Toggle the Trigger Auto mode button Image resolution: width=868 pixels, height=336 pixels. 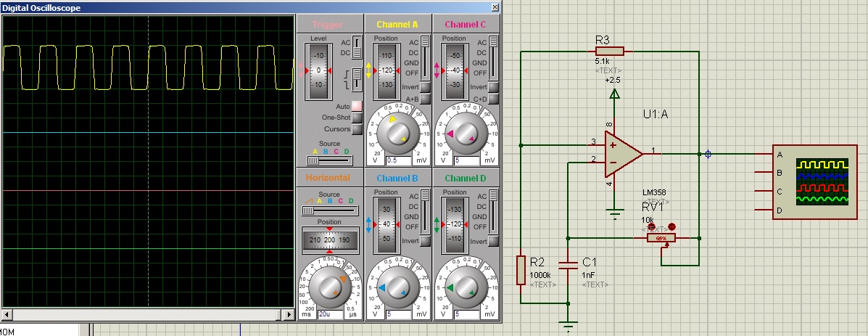pyautogui.click(x=357, y=106)
